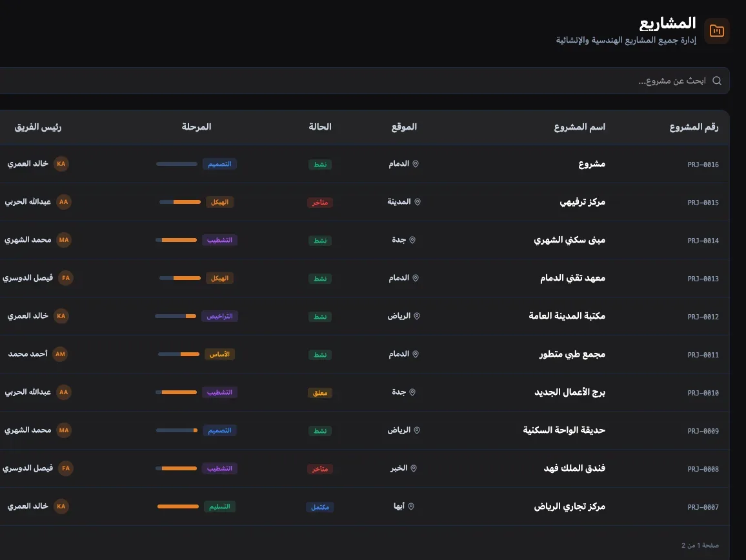This screenshot has width=746, height=560.
Task: Open project مجمع طبي متطور
Action: point(572,354)
